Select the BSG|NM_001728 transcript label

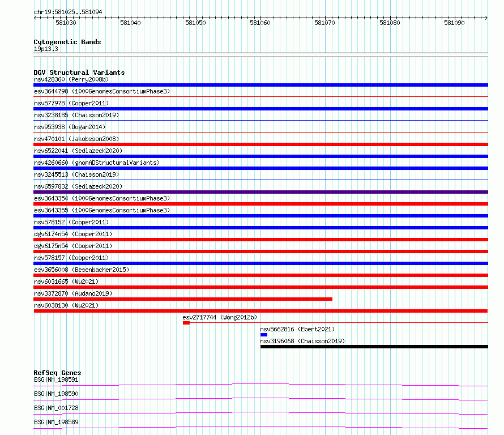coord(56,408)
